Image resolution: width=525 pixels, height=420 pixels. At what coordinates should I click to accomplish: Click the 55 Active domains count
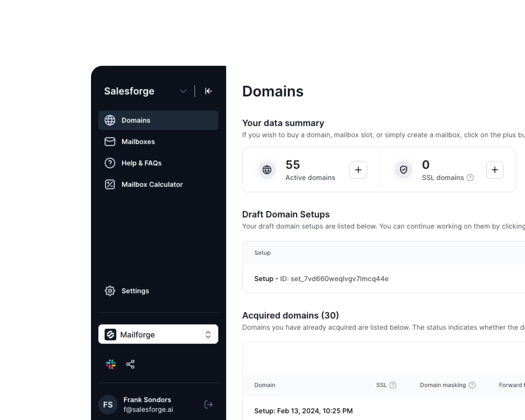tap(293, 164)
